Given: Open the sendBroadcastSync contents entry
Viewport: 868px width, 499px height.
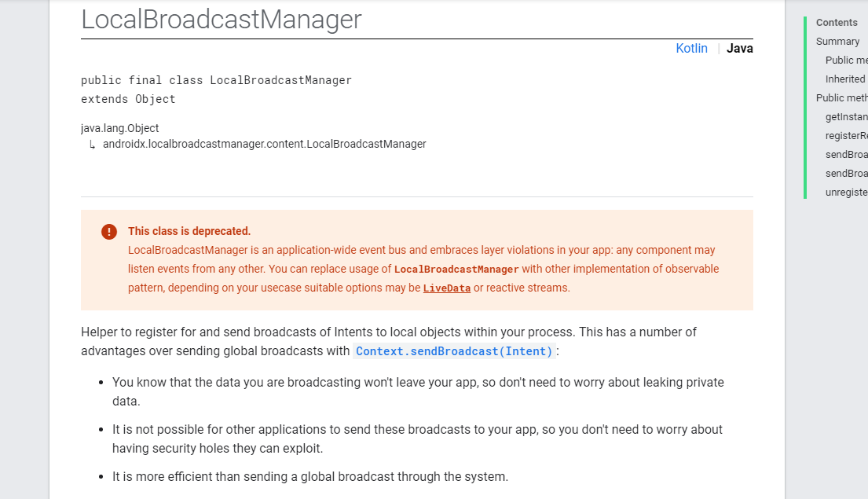Looking at the screenshot, I should pyautogui.click(x=846, y=173).
